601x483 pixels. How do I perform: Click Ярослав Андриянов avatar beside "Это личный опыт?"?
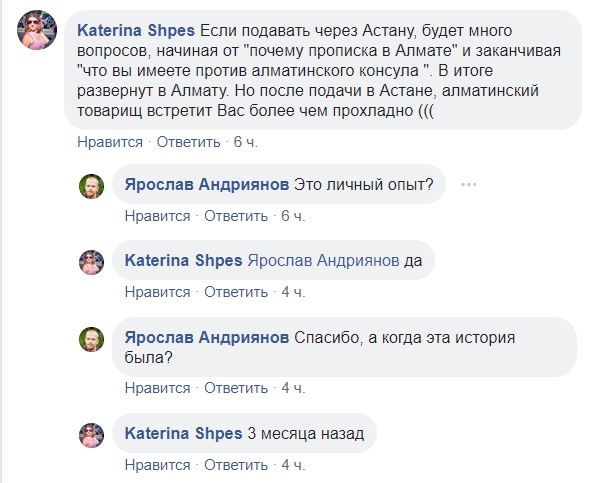pyautogui.click(x=92, y=186)
